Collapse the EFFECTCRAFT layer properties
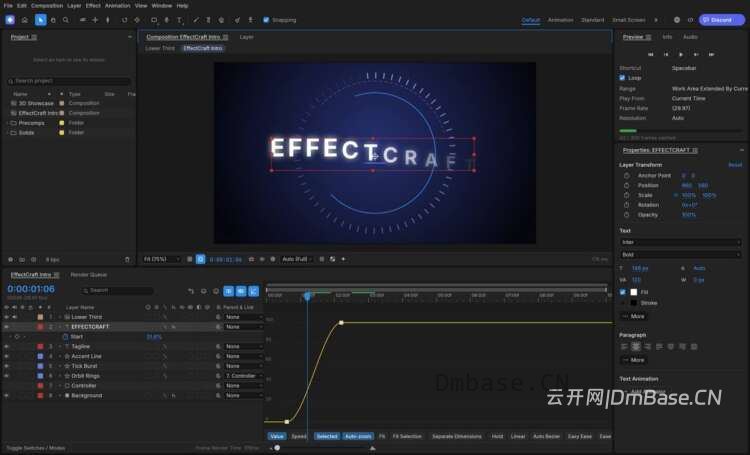The height and width of the screenshot is (455, 750). pos(60,327)
